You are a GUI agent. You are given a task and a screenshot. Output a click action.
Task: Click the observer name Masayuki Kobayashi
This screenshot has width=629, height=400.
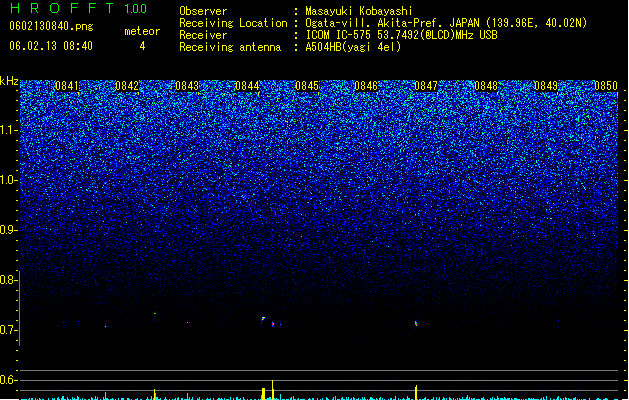click(x=359, y=11)
